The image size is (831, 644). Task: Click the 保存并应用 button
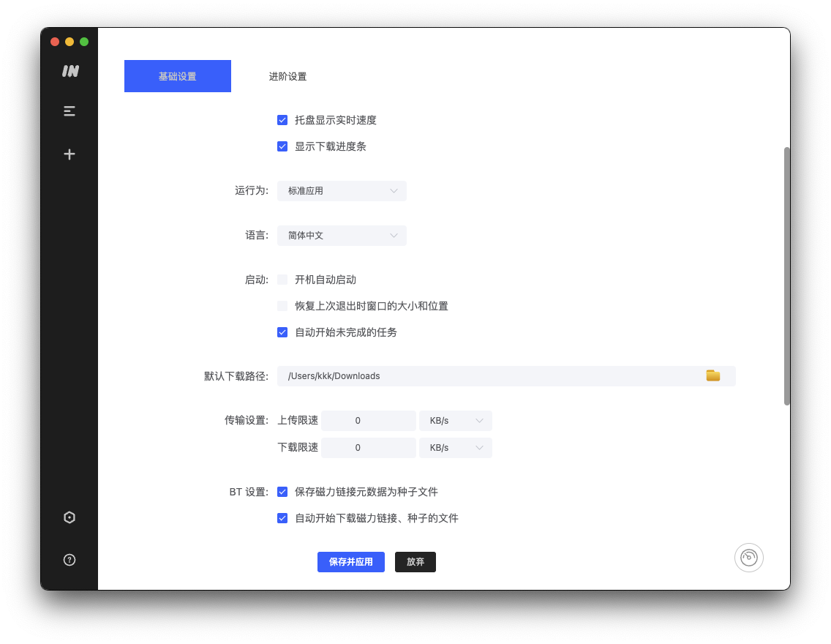pyautogui.click(x=351, y=562)
